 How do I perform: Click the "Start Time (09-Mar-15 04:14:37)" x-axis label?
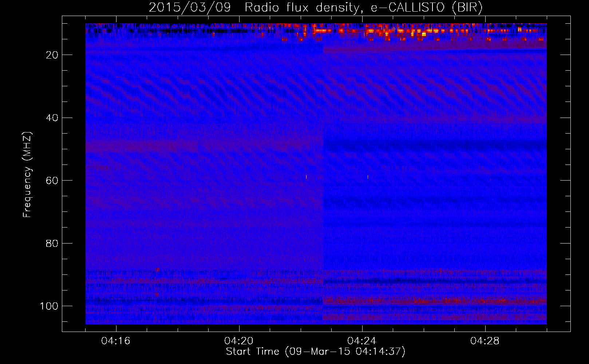coord(316,352)
